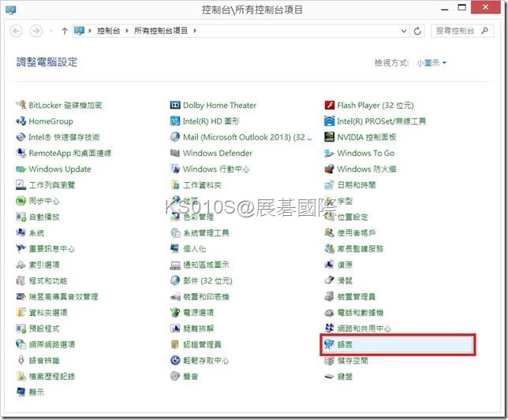Open the 資料夾選項 link
The image size is (508, 420).
pos(48,313)
